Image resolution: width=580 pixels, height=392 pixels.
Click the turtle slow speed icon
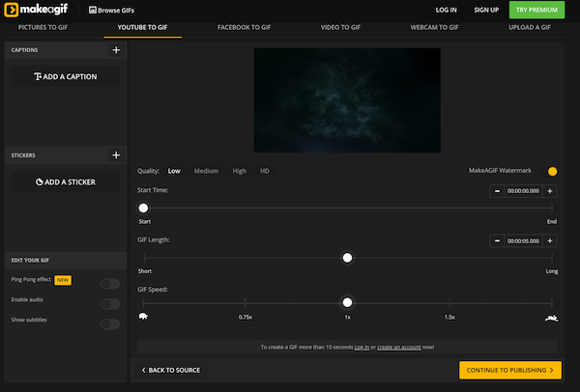143,317
